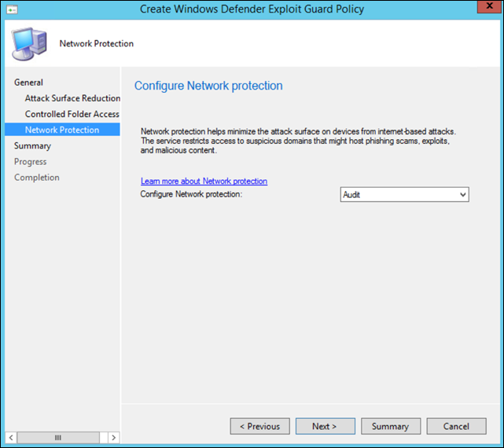Open Learn more about Network protection link
The height and width of the screenshot is (448, 504).
[204, 182]
